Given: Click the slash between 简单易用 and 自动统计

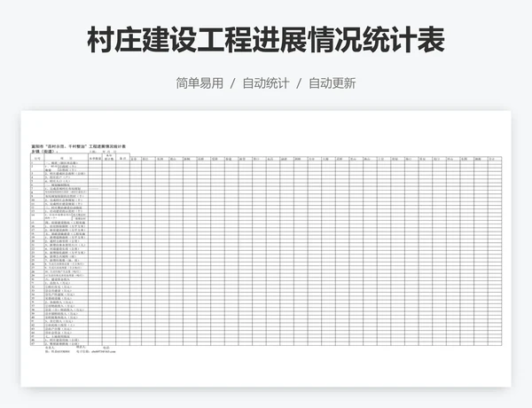Looking at the screenshot, I should click(232, 83).
